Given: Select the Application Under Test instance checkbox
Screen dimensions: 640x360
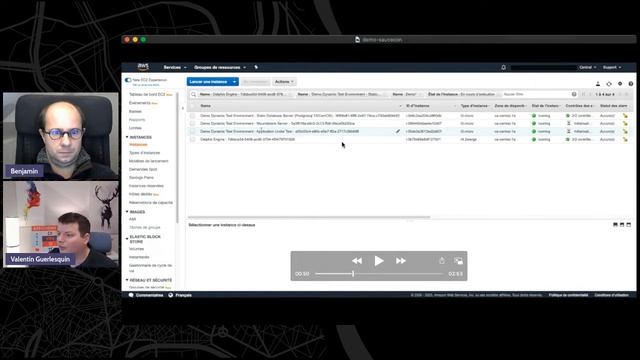Looking at the screenshot, I should tap(193, 131).
